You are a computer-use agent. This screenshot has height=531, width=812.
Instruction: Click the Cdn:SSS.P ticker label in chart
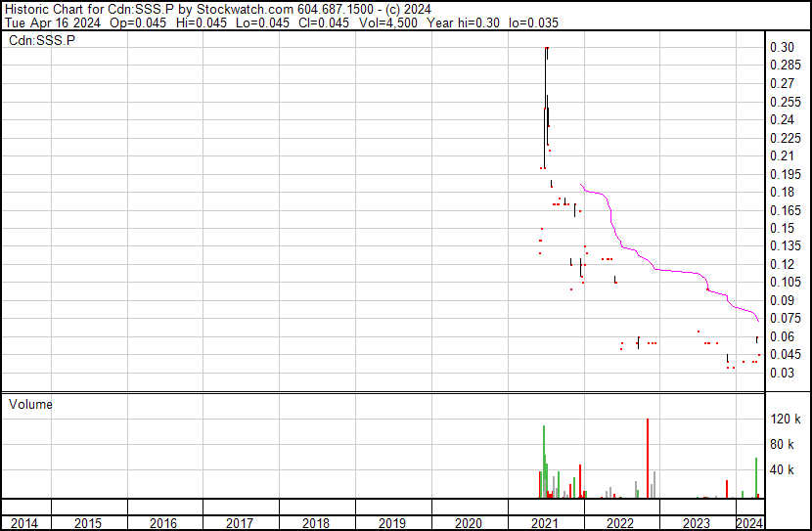[x=42, y=40]
